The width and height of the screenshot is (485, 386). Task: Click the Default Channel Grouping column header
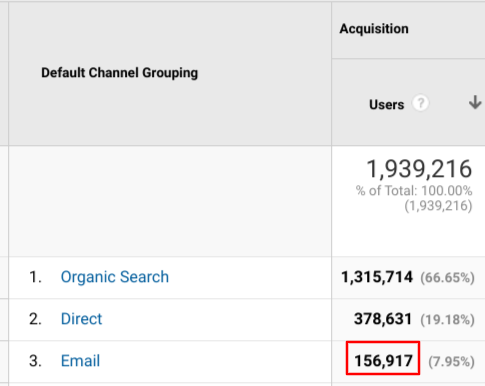pos(119,73)
